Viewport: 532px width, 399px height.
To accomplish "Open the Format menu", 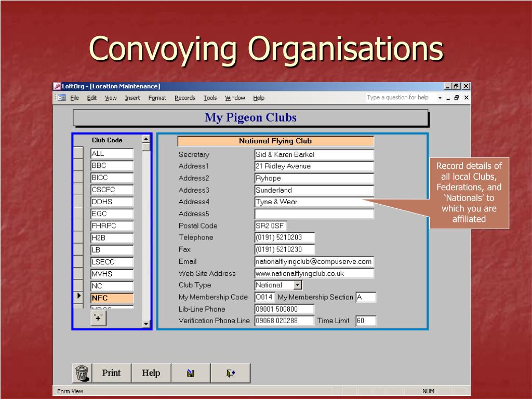I will click(x=157, y=98).
